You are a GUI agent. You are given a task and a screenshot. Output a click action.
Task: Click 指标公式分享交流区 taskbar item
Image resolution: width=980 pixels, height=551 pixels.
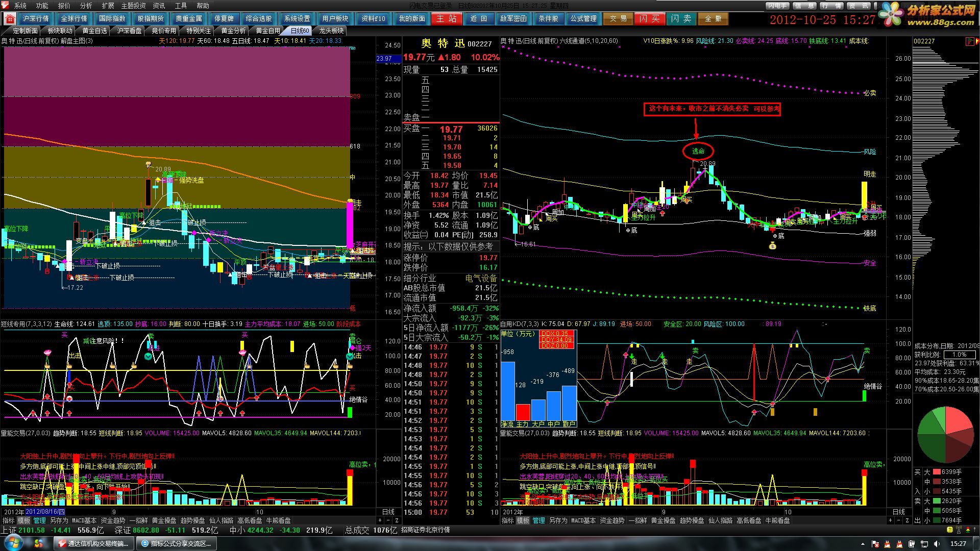(176, 543)
